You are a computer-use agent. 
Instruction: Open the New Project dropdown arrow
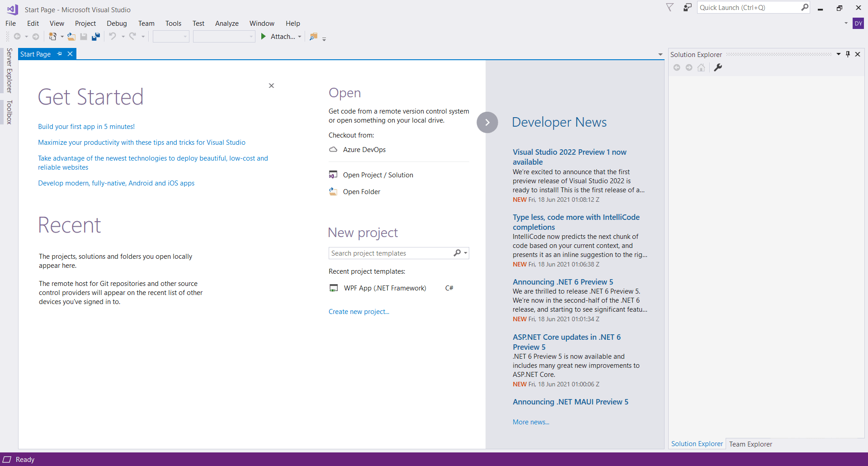(62, 37)
